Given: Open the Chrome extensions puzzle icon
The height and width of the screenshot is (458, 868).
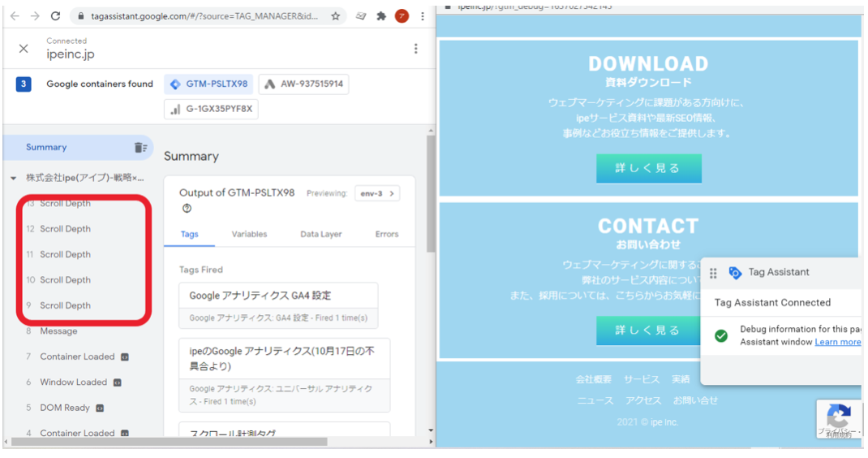Looking at the screenshot, I should 380,16.
